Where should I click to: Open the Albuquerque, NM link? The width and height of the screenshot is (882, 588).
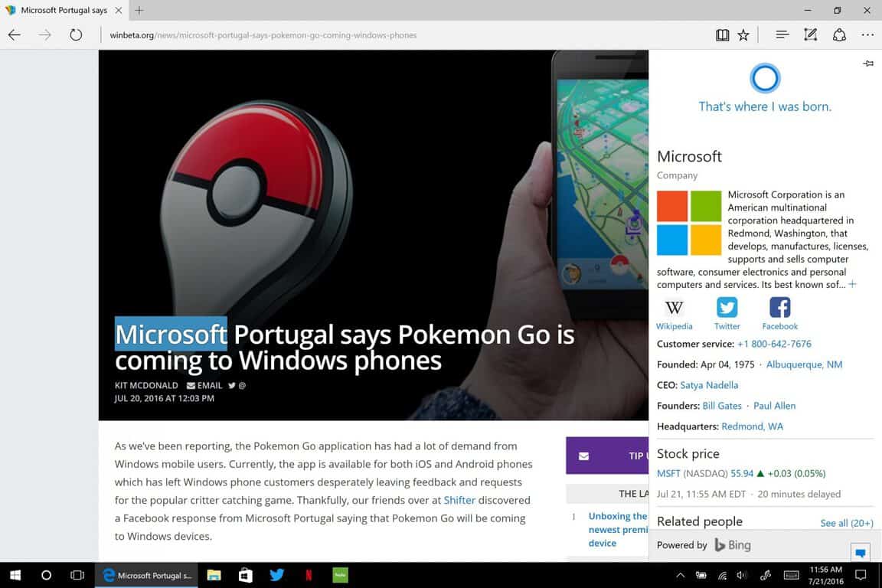pos(805,364)
